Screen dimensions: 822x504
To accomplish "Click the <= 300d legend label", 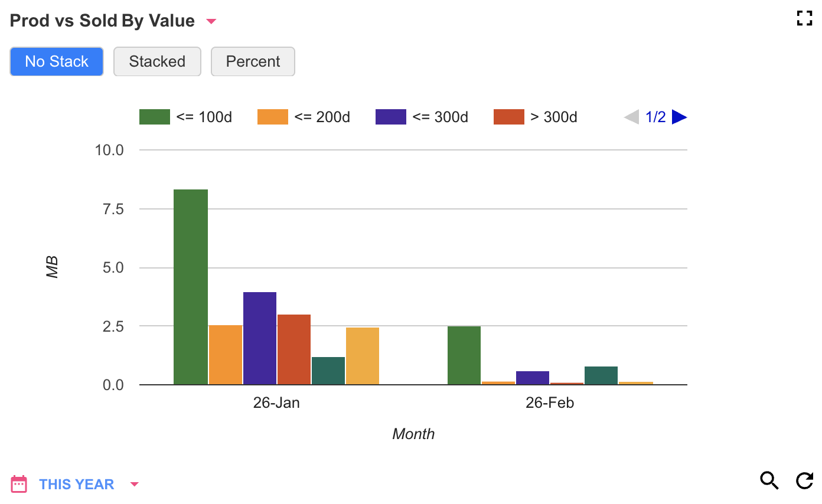I will coord(440,117).
